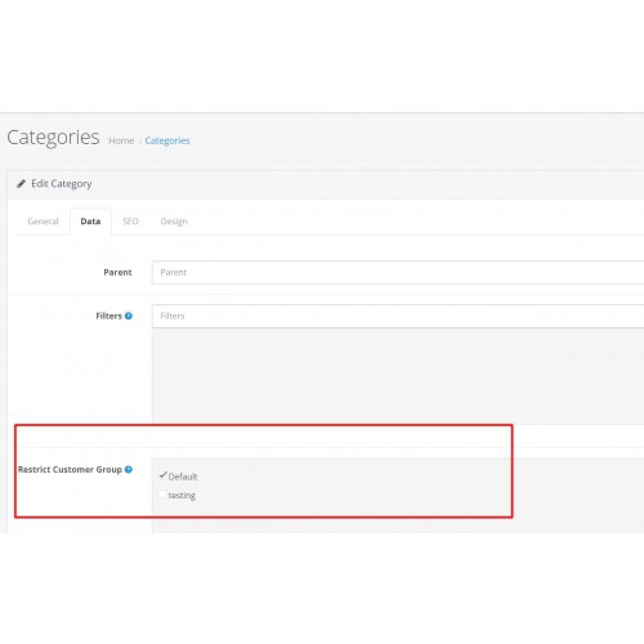Viewport: 644px width, 644px height.
Task: Click the Edit Category panel header
Action: [x=61, y=184]
